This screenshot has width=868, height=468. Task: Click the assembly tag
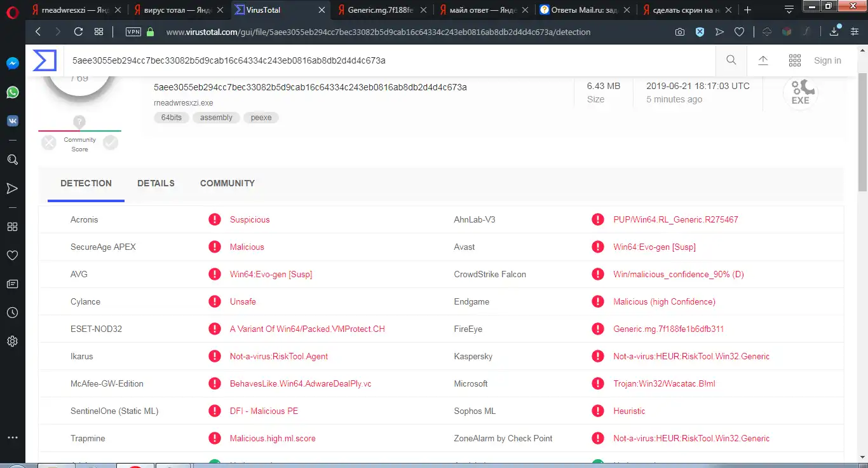(216, 118)
